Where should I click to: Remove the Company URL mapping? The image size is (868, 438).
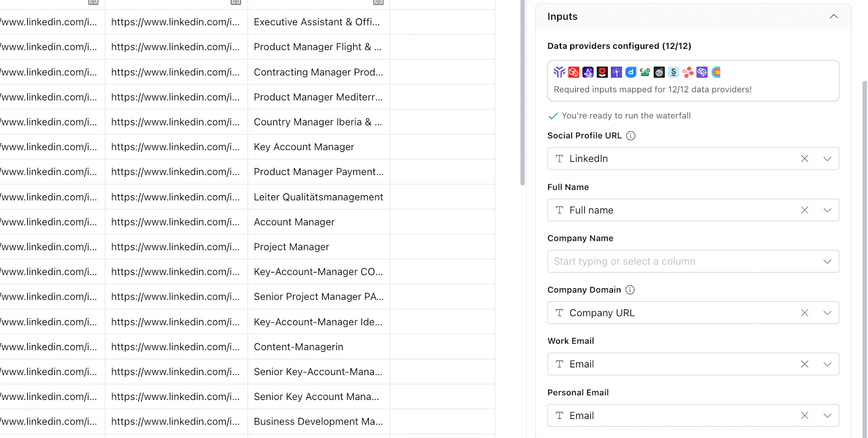click(805, 313)
